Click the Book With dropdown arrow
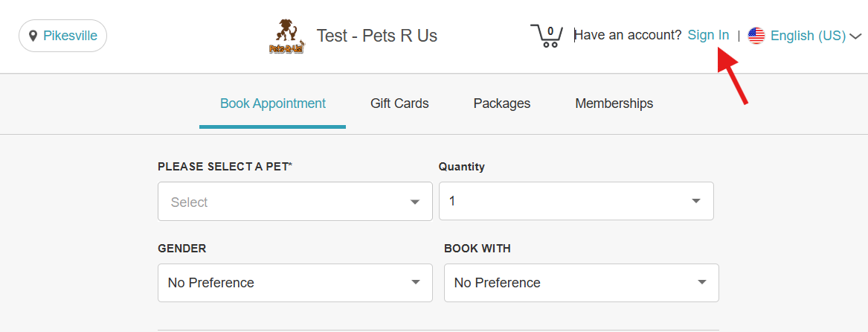This screenshot has width=868, height=332. (701, 283)
